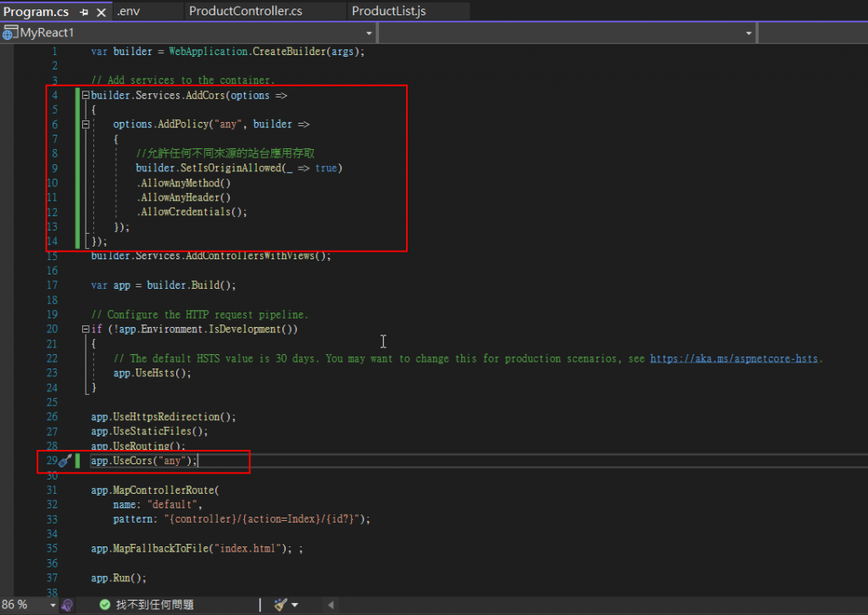The height and width of the screenshot is (615, 868).
Task: Open the MyReact1 project dropdown
Action: tap(370, 33)
